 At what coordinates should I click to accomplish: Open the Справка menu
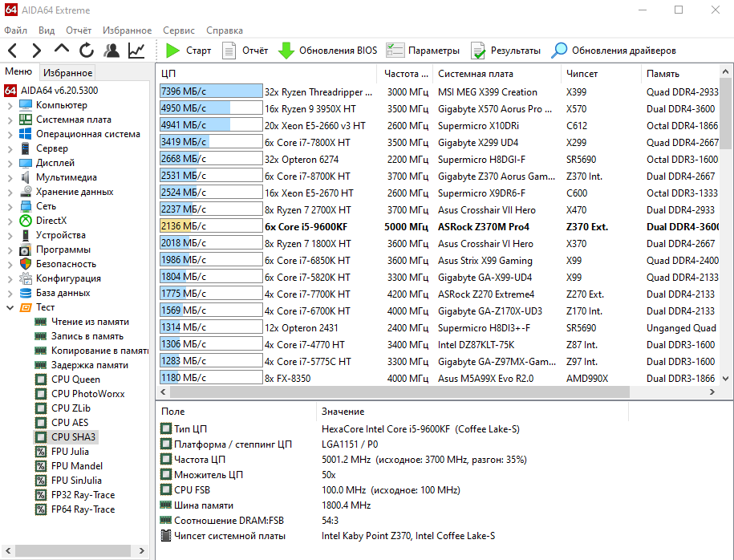pos(225,30)
